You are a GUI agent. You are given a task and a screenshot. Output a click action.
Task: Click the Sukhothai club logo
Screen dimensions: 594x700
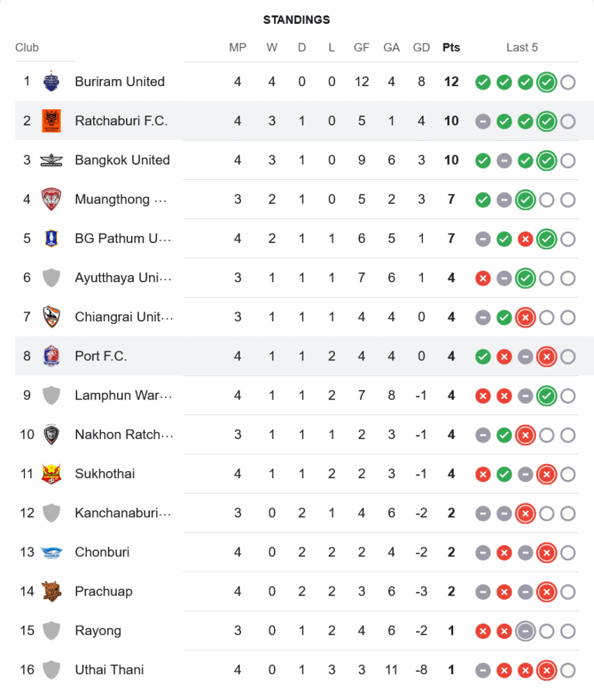51,474
